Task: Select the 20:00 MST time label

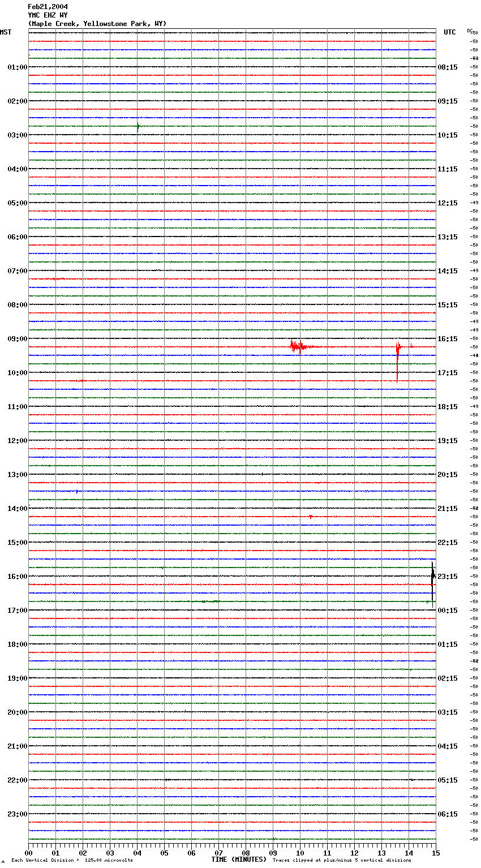Action: (17, 712)
